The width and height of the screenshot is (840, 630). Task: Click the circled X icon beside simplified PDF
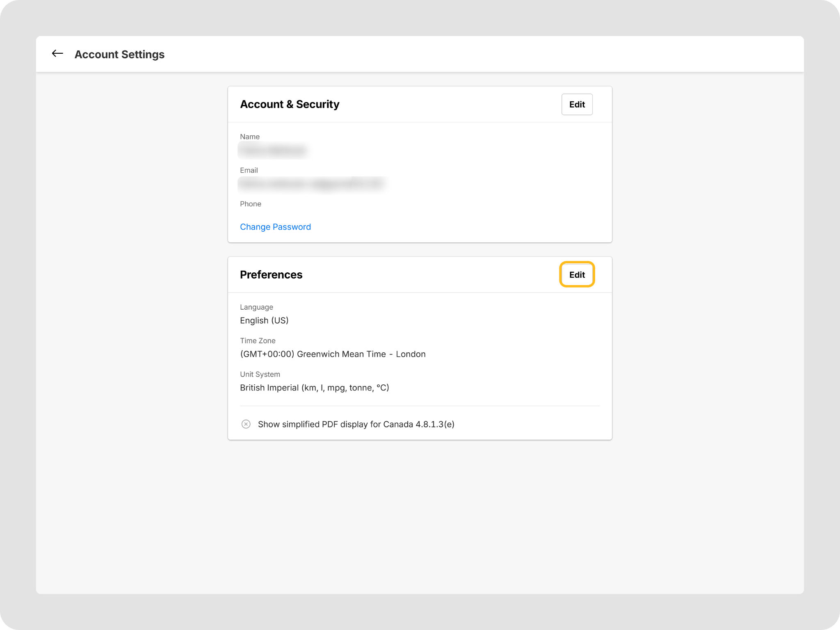click(x=246, y=424)
